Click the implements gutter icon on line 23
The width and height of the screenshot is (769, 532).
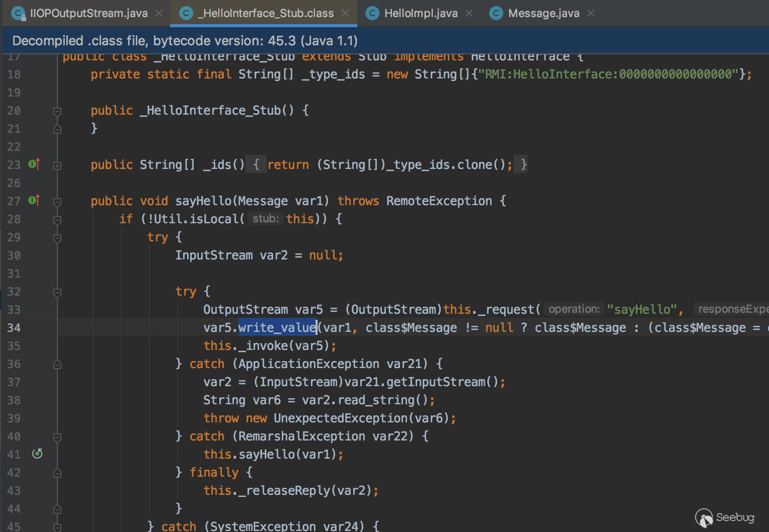coord(34,164)
